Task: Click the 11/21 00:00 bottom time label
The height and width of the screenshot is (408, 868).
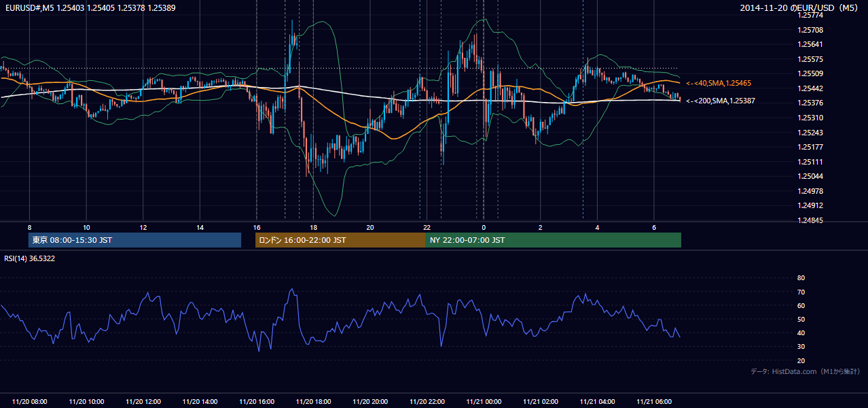Action: 484,402
